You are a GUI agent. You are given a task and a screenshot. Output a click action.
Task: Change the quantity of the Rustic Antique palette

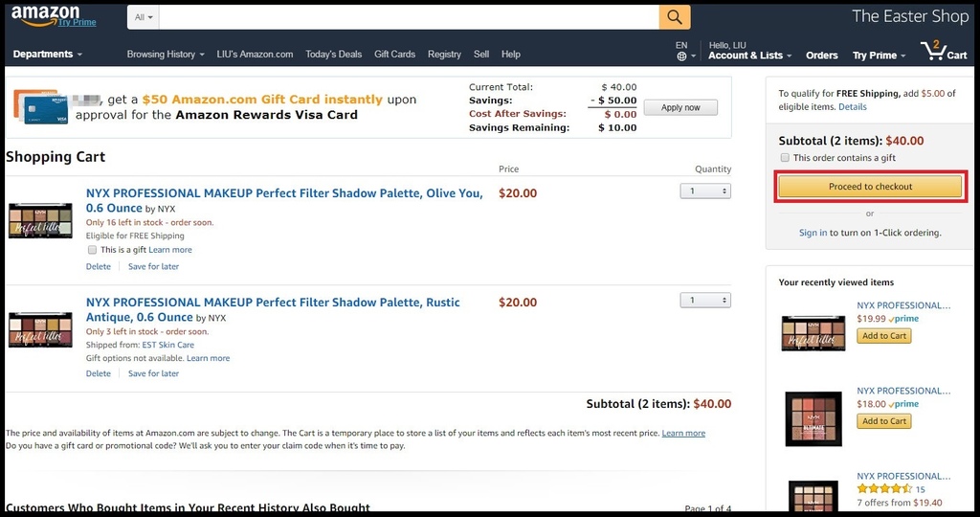coord(705,301)
